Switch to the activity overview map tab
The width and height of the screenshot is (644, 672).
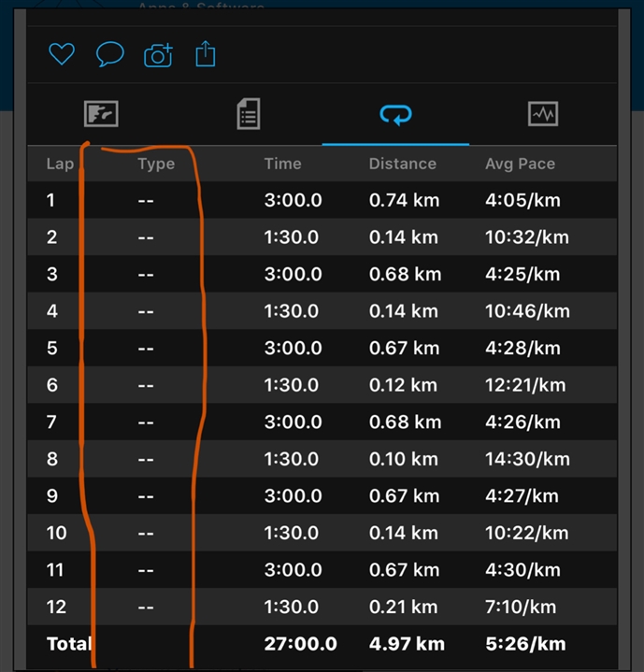coord(101,115)
